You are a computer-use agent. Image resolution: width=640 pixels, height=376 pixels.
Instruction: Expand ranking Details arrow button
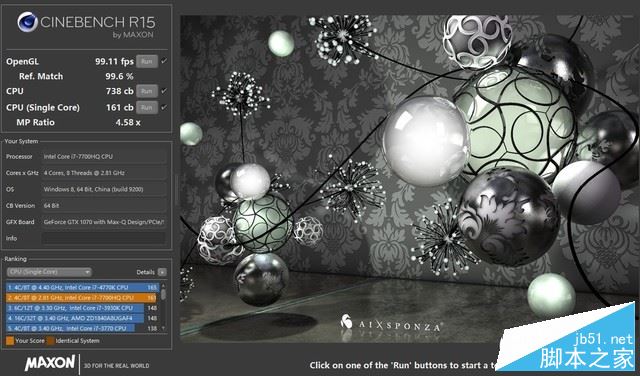(x=162, y=272)
